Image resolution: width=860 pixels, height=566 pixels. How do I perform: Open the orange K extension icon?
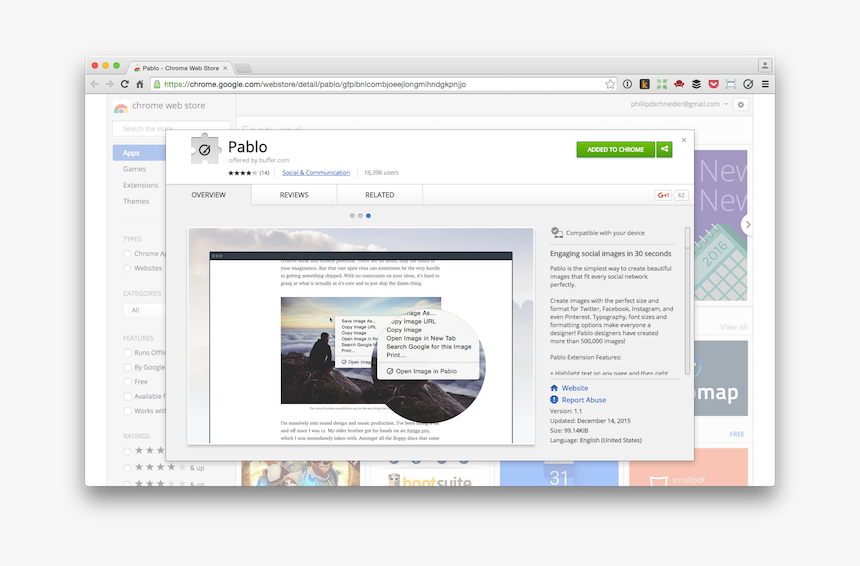(645, 84)
